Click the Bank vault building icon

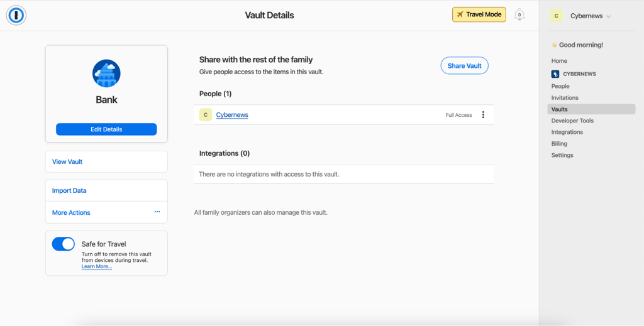coord(106,73)
